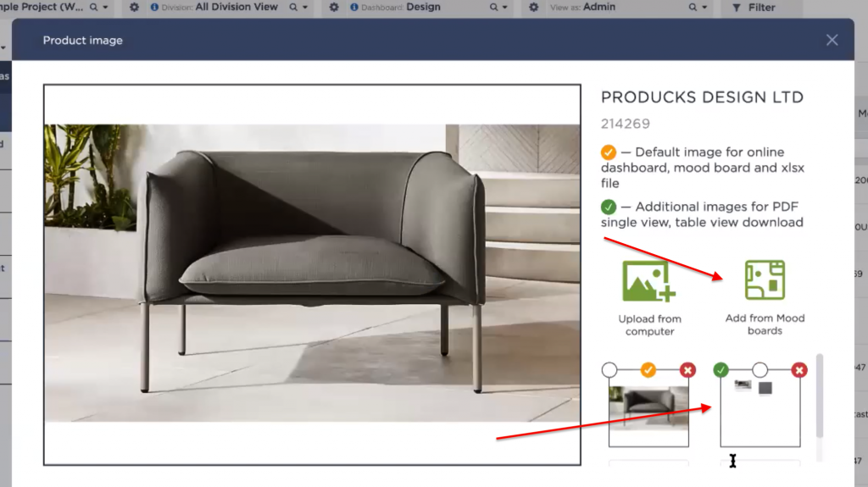Screen dimensions: 868x487
Task: Click the thumbnail list scrollbar
Action: click(820, 396)
